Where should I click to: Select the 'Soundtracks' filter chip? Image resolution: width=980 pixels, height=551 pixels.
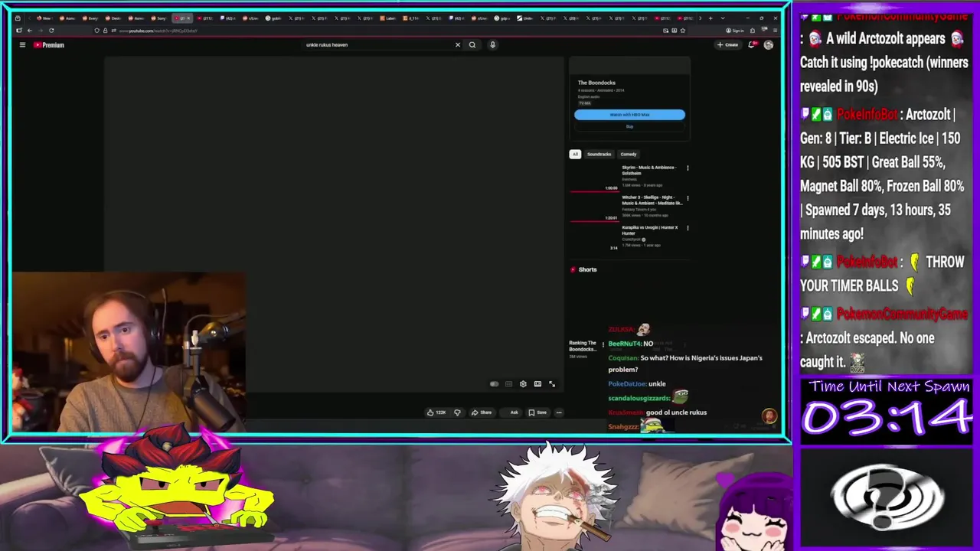pyautogui.click(x=599, y=154)
